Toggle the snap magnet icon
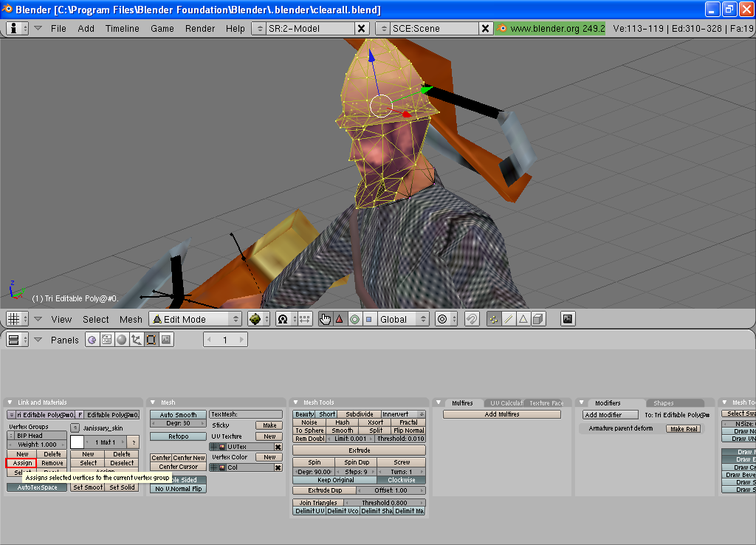This screenshot has height=545, width=756. click(472, 319)
